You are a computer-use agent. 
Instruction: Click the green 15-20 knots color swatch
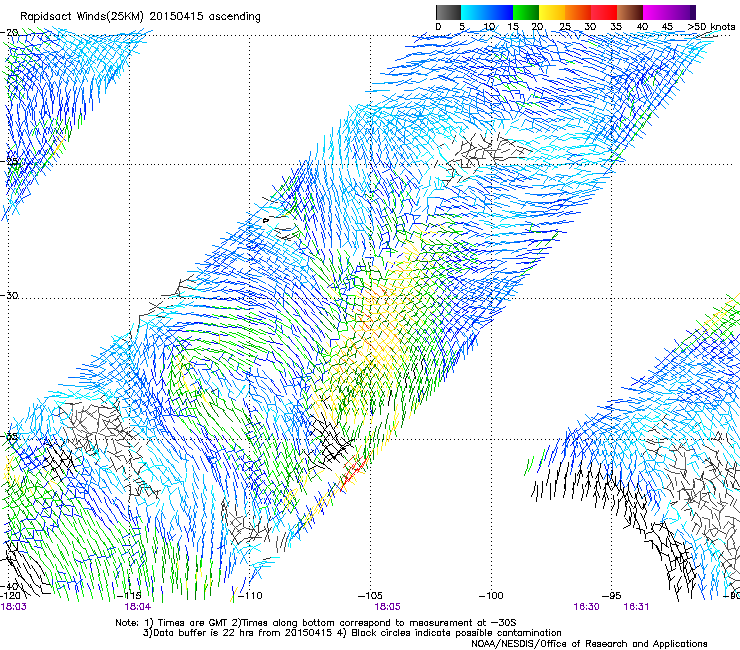(526, 12)
